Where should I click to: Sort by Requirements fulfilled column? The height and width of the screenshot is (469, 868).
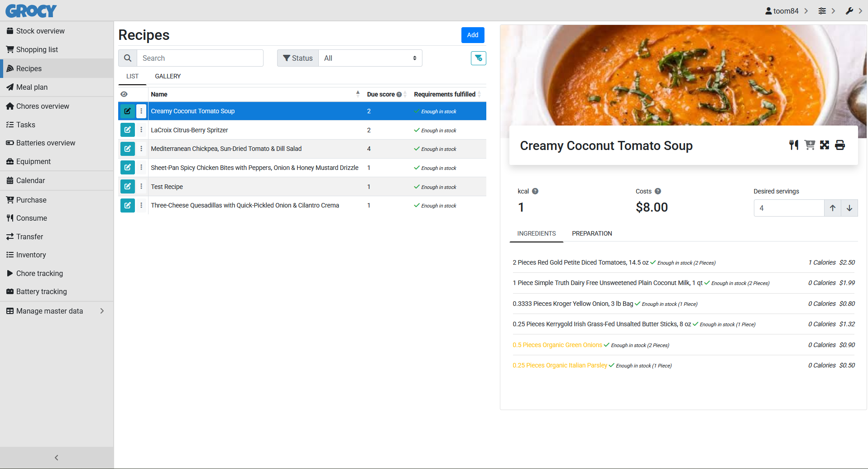coord(447,94)
